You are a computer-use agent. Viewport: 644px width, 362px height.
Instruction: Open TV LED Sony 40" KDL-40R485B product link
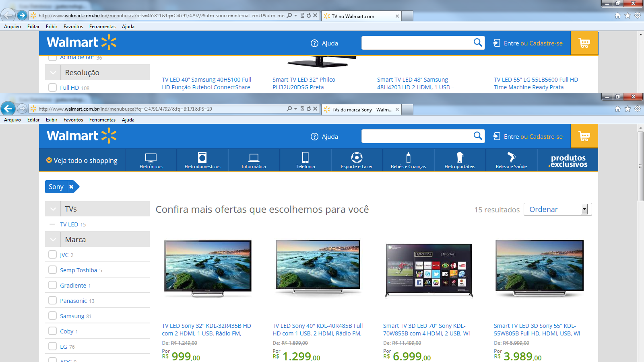click(318, 329)
